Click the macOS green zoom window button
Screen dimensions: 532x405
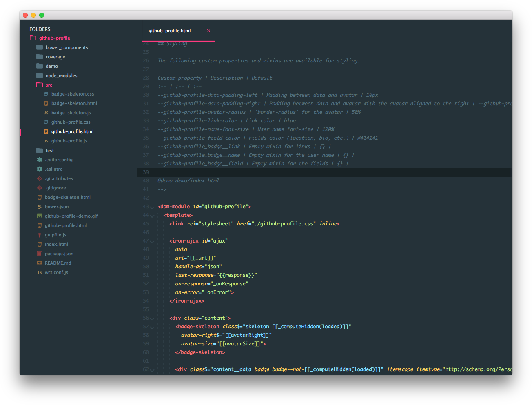(x=42, y=15)
